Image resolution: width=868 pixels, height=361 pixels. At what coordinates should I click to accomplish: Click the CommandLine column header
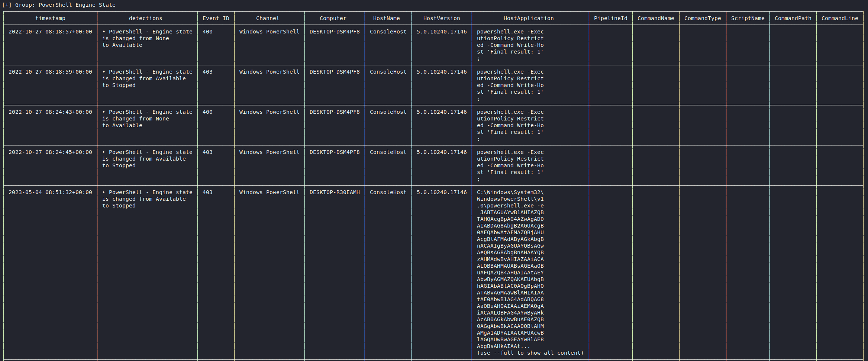839,18
